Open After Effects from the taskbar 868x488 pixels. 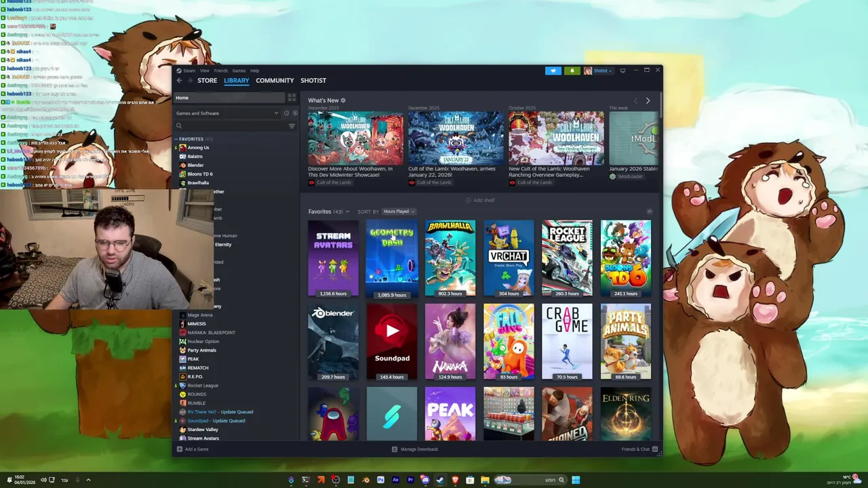[395, 480]
